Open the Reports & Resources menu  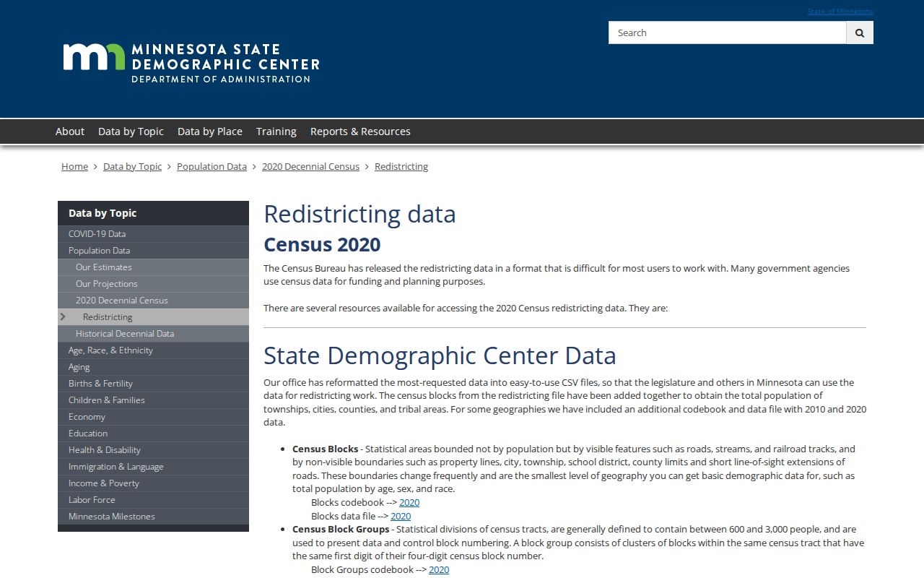tap(360, 131)
